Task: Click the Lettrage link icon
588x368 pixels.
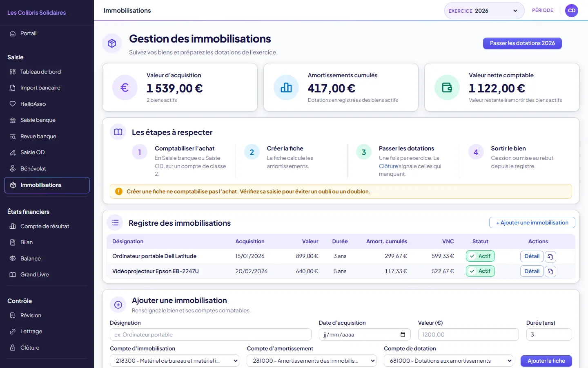Action: coord(13,332)
